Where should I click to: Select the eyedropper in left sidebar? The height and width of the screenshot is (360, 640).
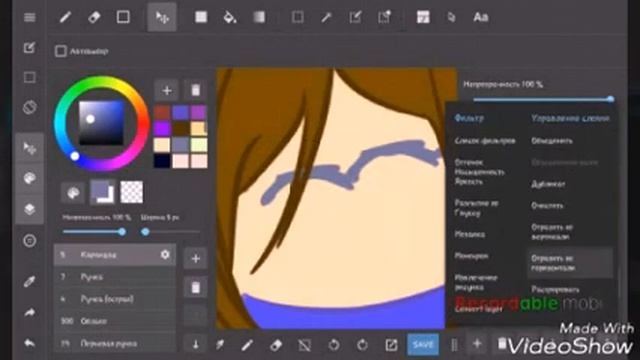(x=29, y=282)
